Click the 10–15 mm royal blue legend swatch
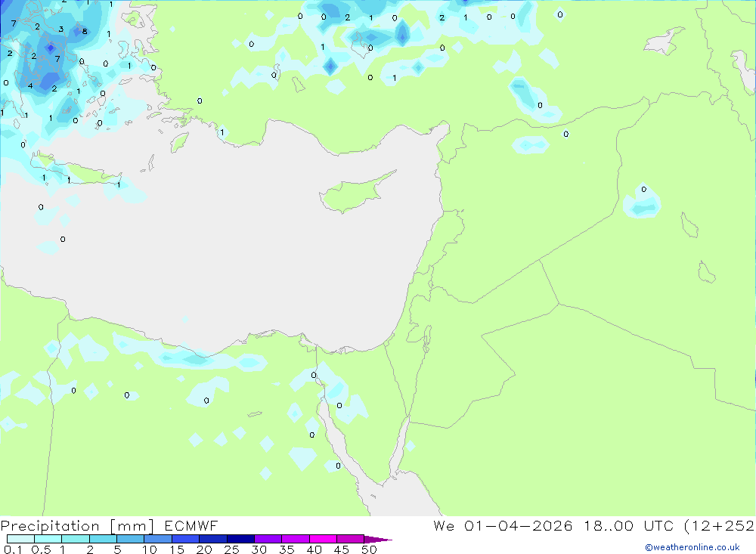This screenshot has width=756, height=554. [x=158, y=539]
